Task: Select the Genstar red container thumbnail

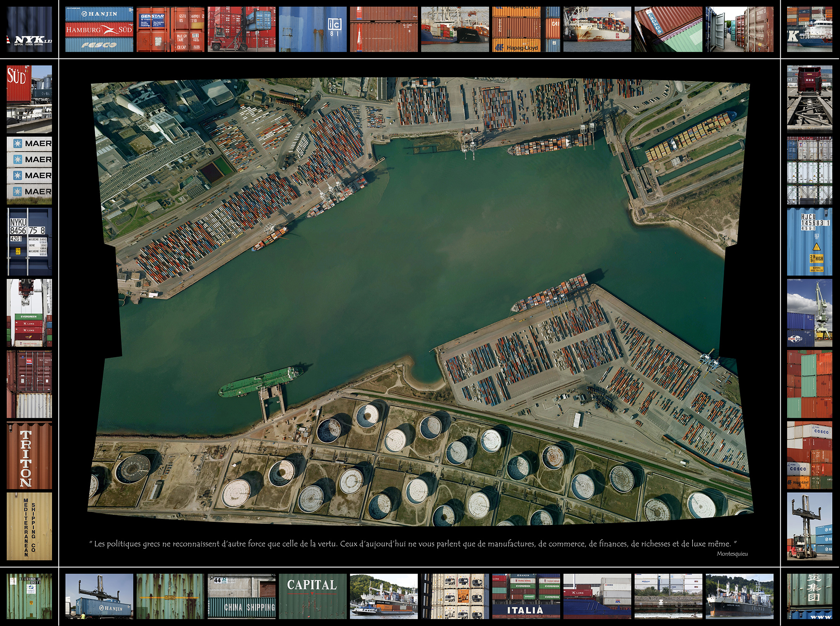Action: [x=170, y=29]
